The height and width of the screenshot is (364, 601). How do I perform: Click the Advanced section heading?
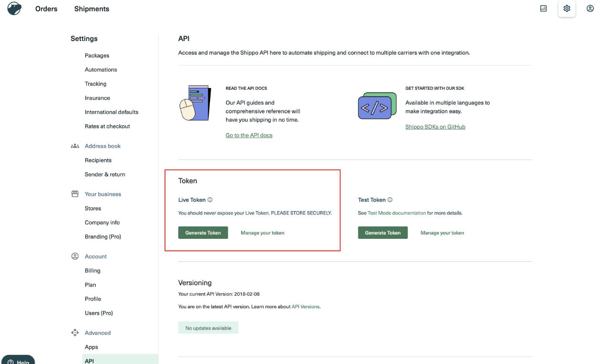tap(97, 333)
